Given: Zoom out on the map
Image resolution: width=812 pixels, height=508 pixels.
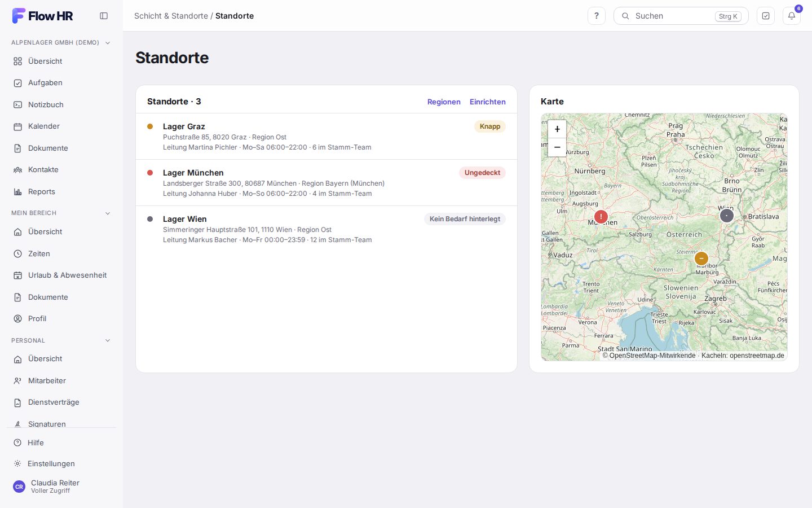Looking at the screenshot, I should tap(557, 147).
